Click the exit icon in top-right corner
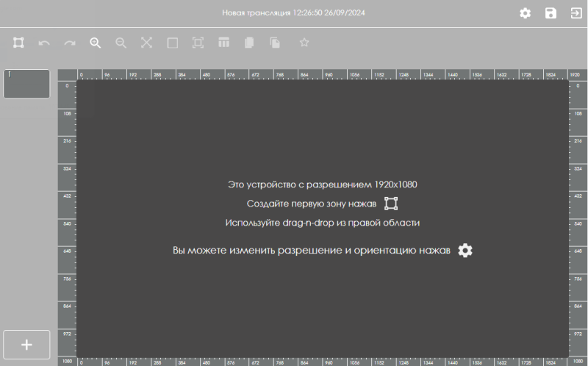Image resolution: width=588 pixels, height=366 pixels. point(576,13)
